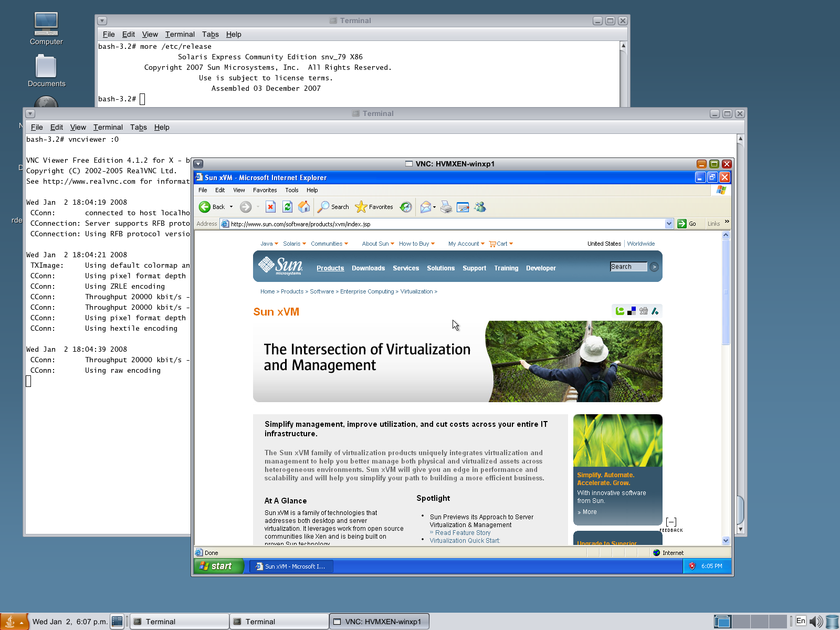The image size is (840, 630).
Task: Click the Cart icon on Sun site
Action: pos(492,244)
